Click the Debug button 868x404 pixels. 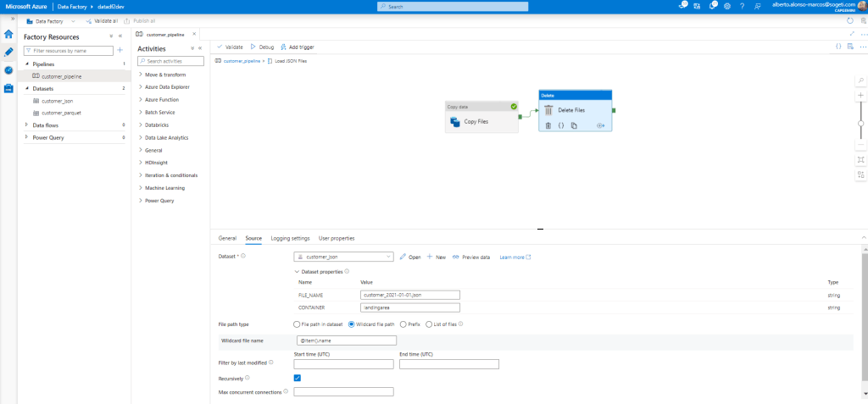click(262, 47)
